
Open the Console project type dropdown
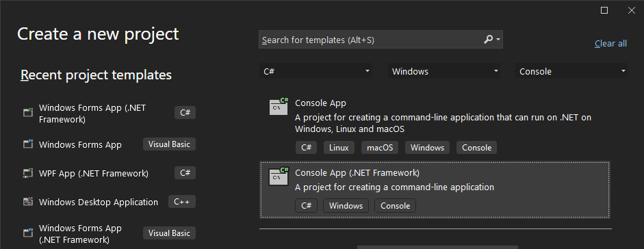[x=571, y=71]
